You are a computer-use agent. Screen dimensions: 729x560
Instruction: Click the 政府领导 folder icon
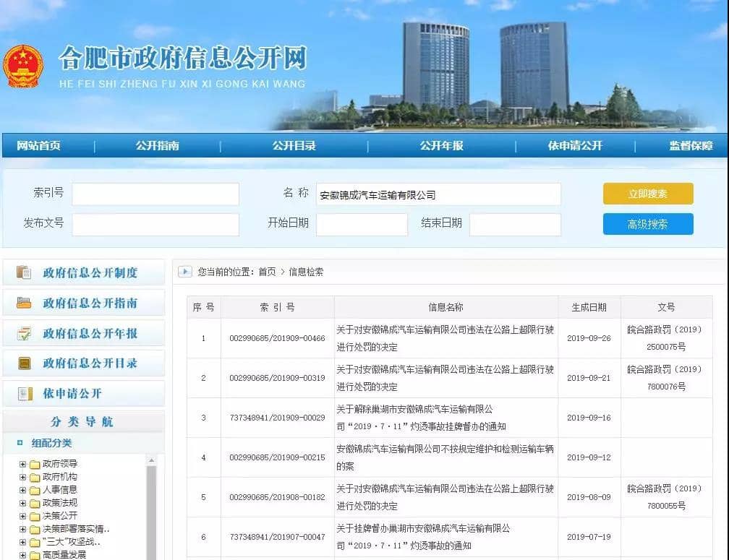pyautogui.click(x=35, y=464)
